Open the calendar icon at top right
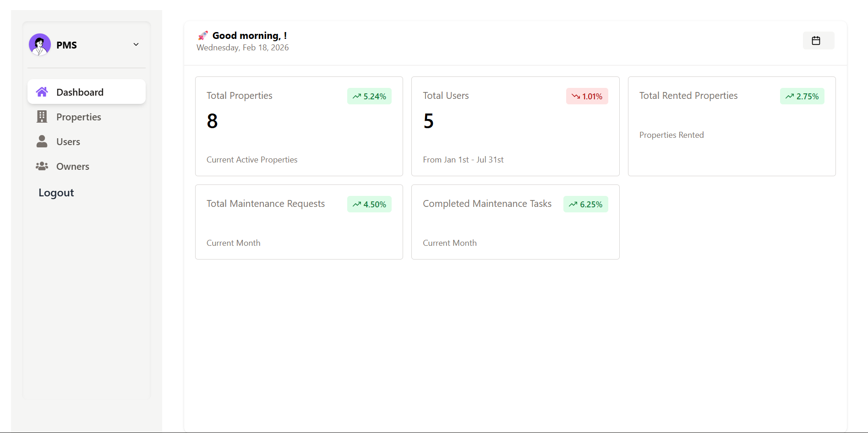Screen dimensions: 868x433 click(818, 40)
